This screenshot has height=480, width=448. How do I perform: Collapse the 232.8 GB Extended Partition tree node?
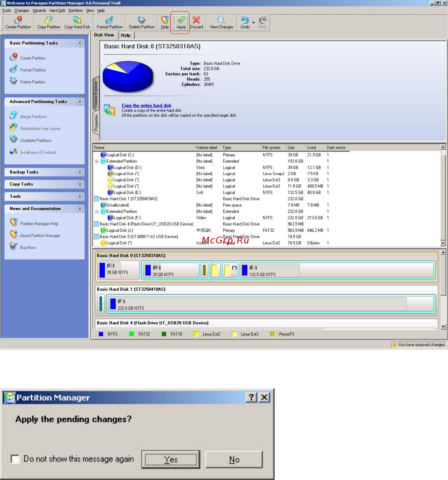(97, 212)
